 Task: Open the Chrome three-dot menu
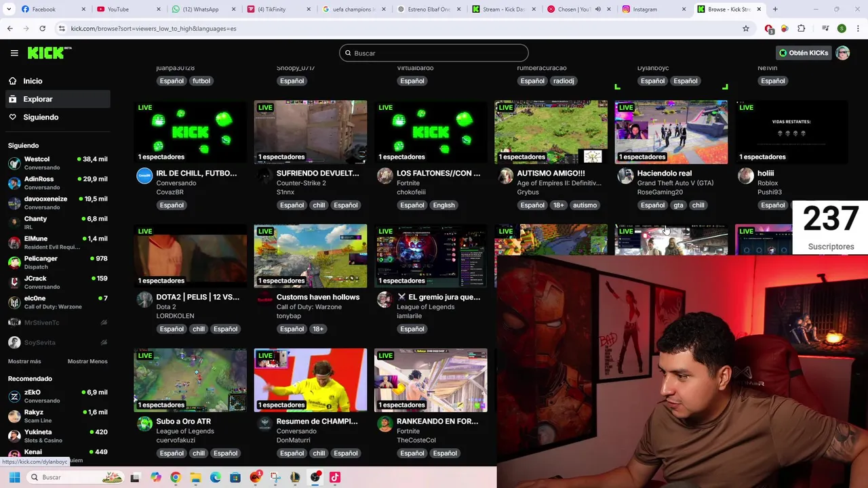(857, 28)
